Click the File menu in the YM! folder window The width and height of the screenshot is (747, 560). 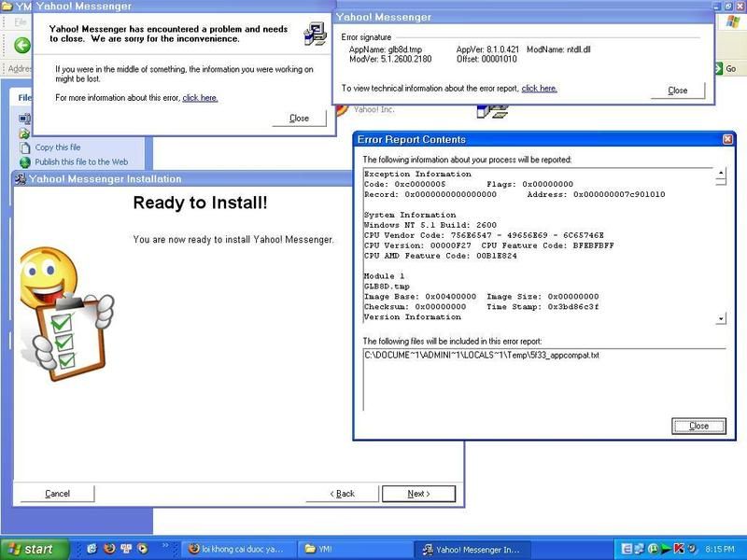point(21,21)
